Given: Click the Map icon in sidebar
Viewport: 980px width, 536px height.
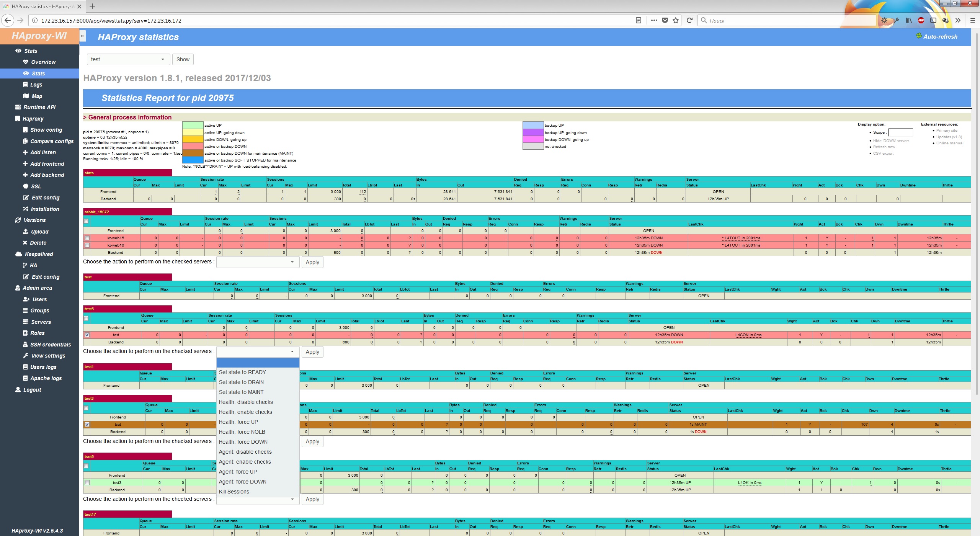Looking at the screenshot, I should click(26, 96).
